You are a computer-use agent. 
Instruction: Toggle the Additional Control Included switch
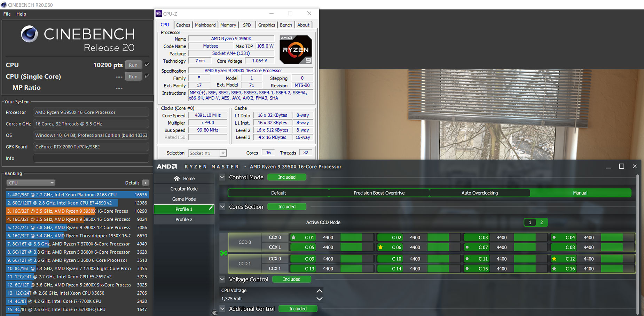click(298, 309)
